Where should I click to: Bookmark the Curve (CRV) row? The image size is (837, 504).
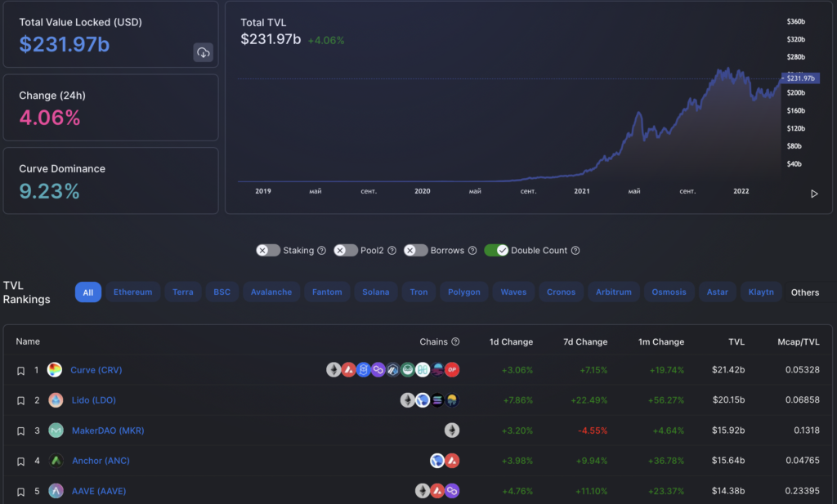(x=21, y=371)
